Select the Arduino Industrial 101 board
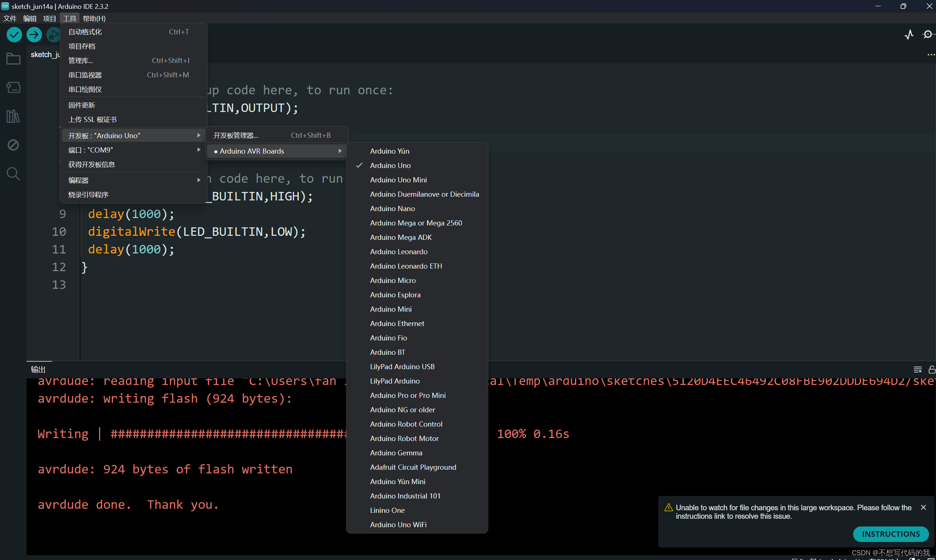Screen dimensions: 936x560 417,496
